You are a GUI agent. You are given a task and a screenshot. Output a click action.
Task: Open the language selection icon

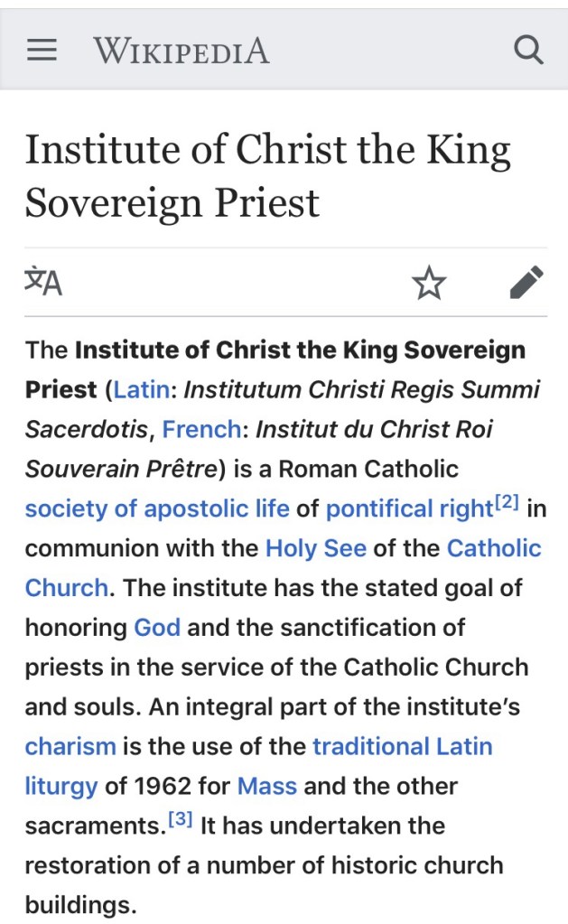click(x=43, y=283)
